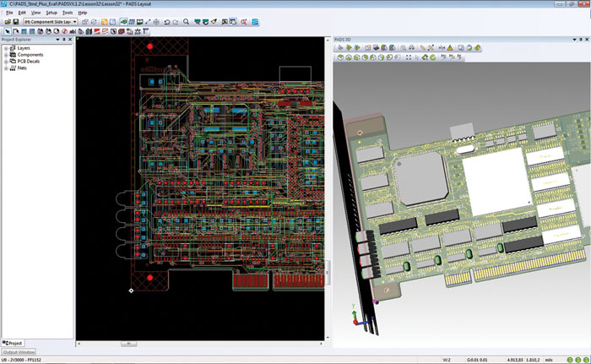Close the Project Explorer panel
Viewport: 591px width, 364px height.
click(70, 39)
